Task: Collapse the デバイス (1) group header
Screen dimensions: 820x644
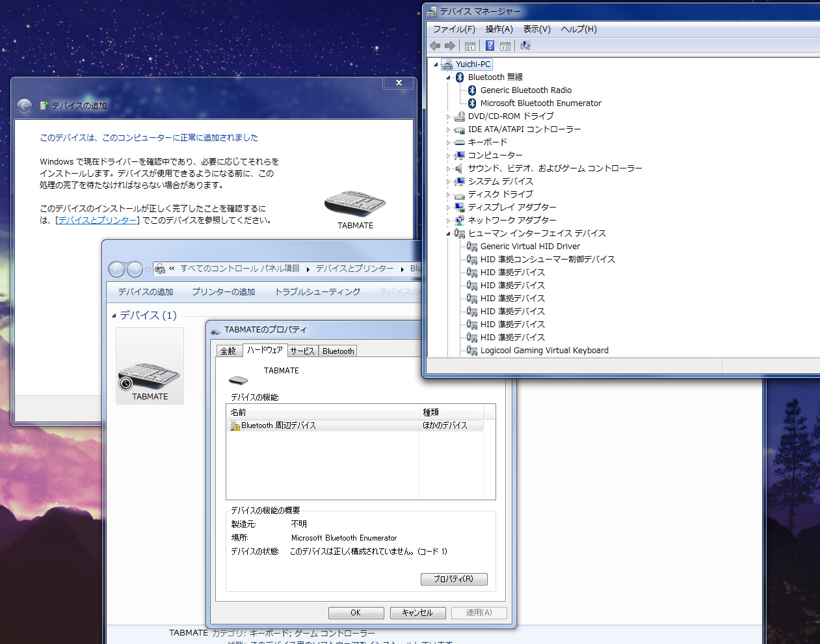Action: (114, 315)
